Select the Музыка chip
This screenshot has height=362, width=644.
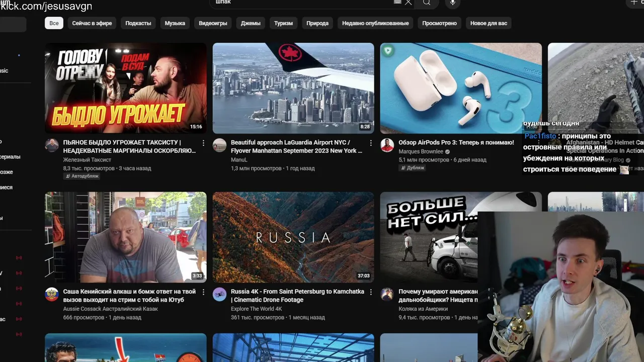(175, 23)
